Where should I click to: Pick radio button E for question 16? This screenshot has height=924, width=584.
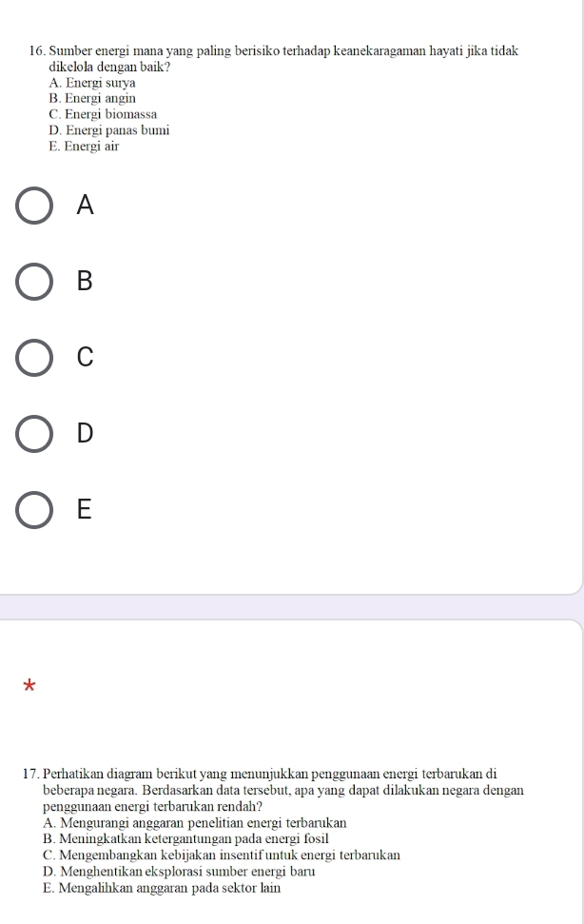[34, 510]
